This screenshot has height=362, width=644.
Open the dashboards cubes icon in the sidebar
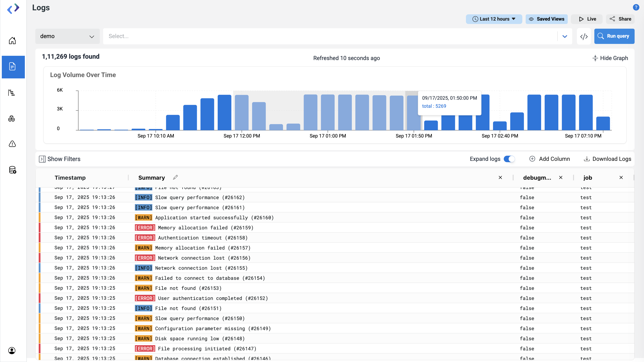pos(11,119)
